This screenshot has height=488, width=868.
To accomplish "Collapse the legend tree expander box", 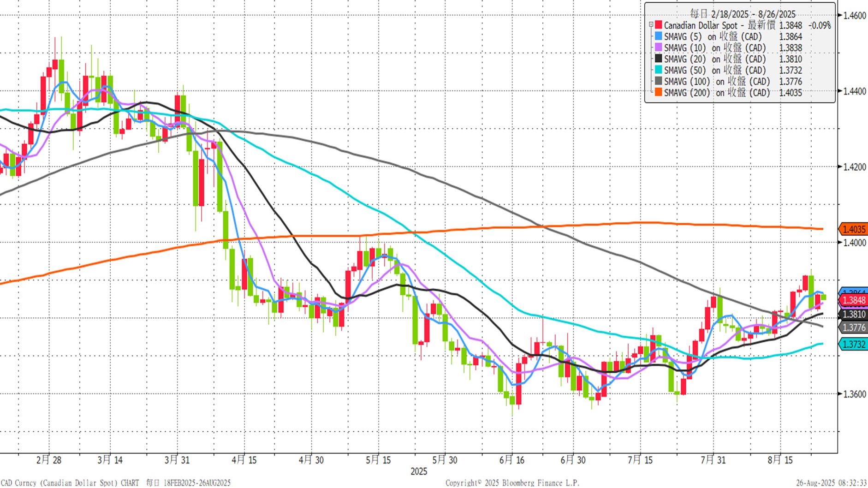I will point(651,25).
